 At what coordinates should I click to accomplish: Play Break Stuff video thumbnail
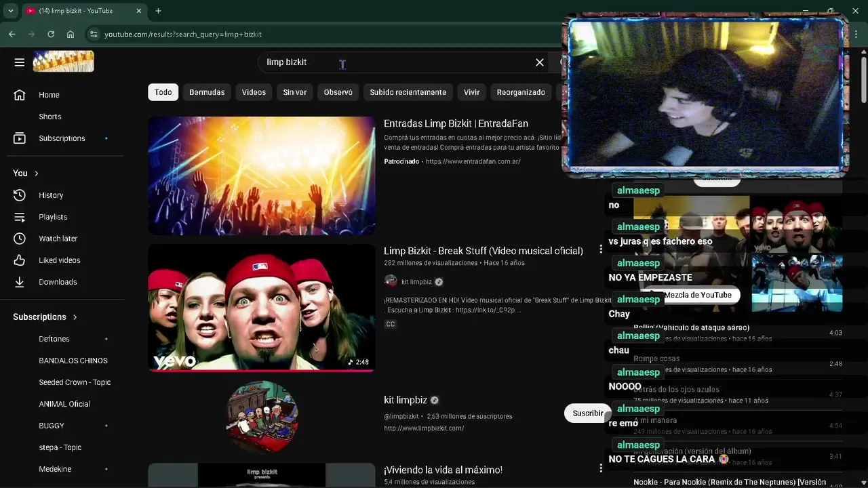click(262, 308)
